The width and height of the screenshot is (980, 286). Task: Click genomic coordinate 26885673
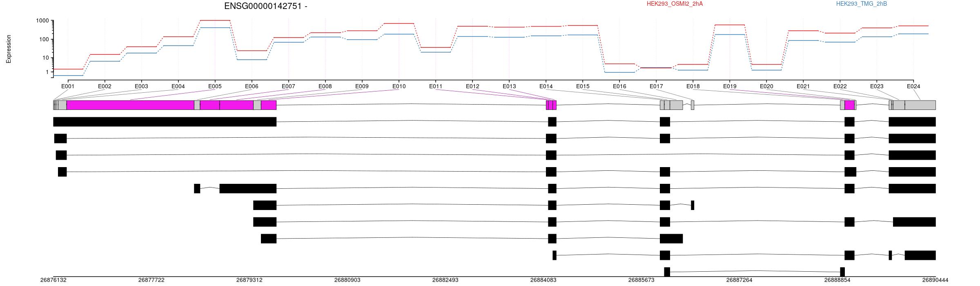[x=641, y=280]
